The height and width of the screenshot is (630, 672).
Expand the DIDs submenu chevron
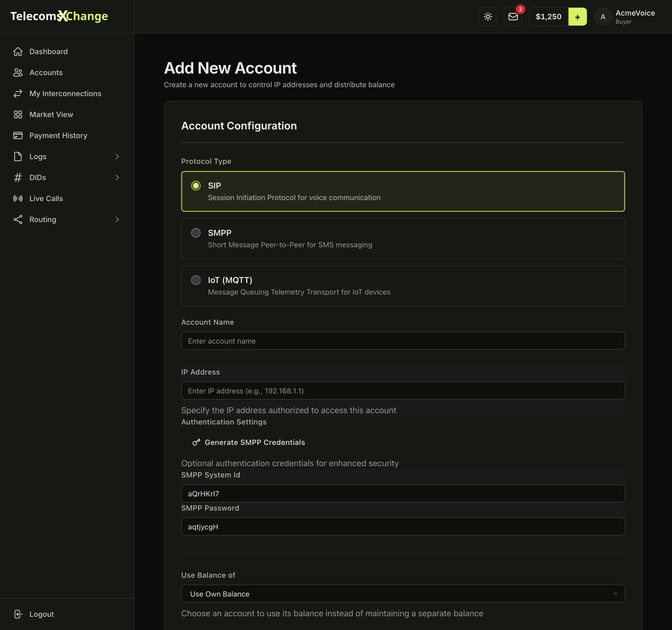tap(117, 178)
